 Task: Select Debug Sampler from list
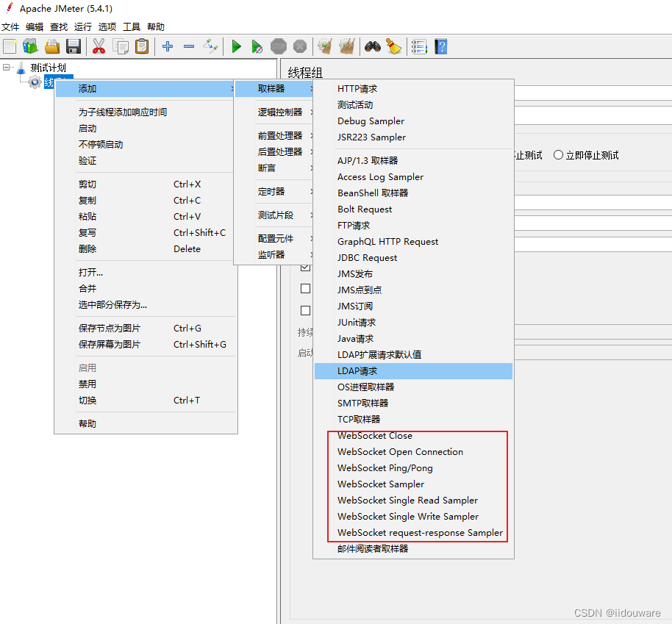click(x=414, y=121)
